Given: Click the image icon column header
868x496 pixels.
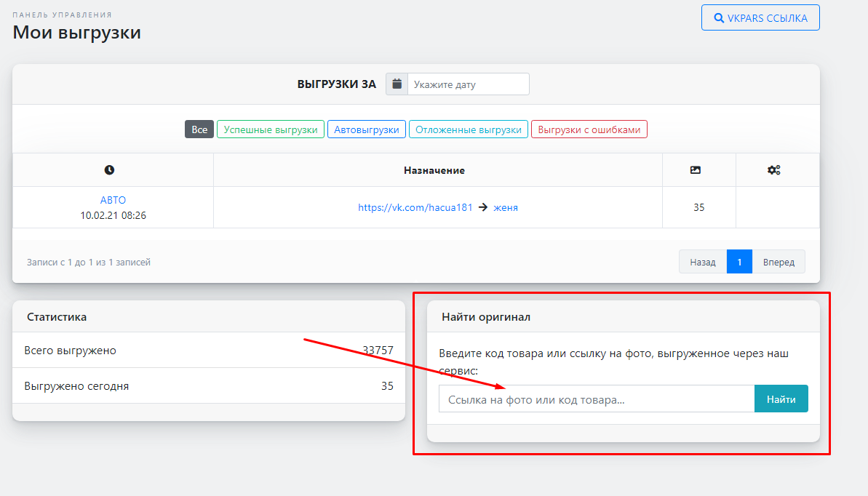Looking at the screenshot, I should 695,170.
